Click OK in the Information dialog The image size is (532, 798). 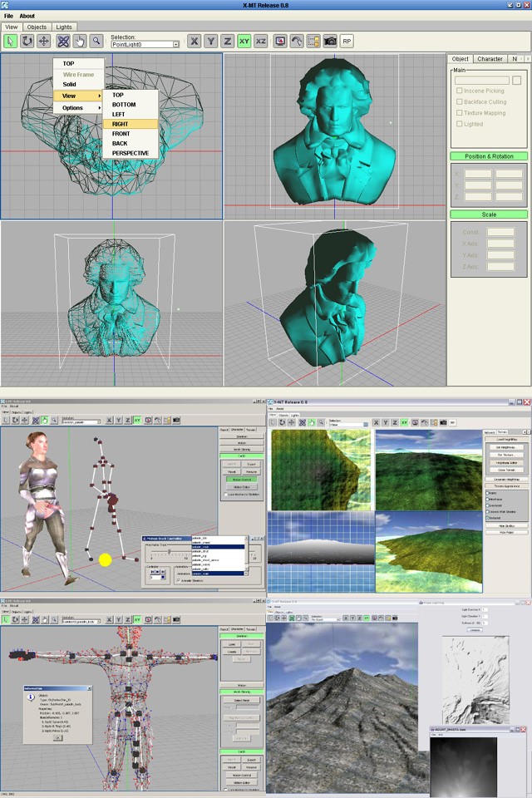57,737
